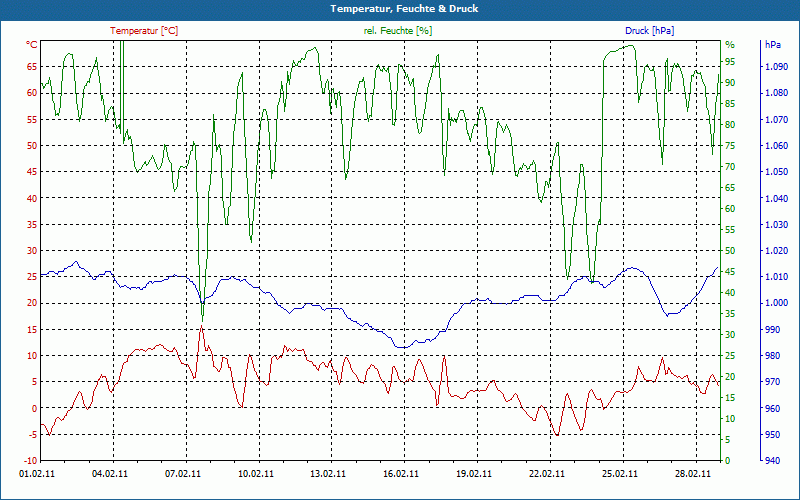
Task: Click the temperature axis value '65'
Action: (x=32, y=66)
